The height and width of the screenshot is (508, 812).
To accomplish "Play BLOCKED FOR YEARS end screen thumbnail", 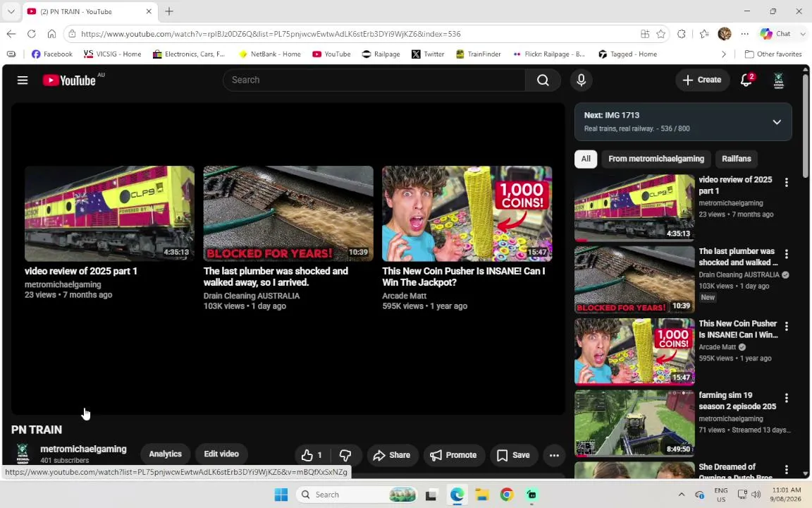I will click(x=288, y=214).
